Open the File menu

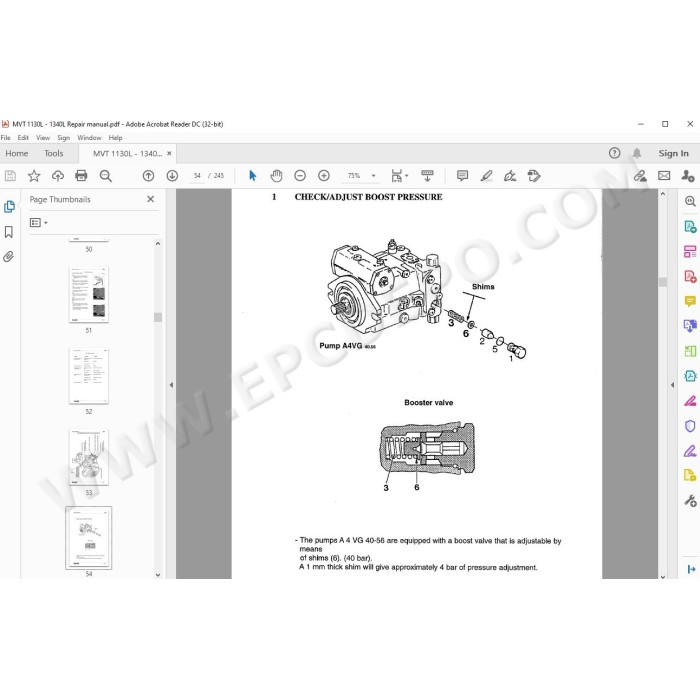pos(5,138)
